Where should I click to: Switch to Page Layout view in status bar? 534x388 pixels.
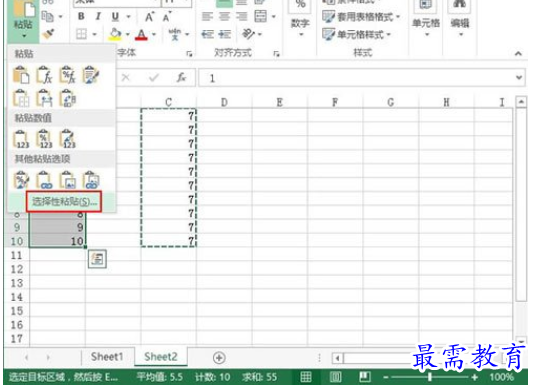[335, 377]
